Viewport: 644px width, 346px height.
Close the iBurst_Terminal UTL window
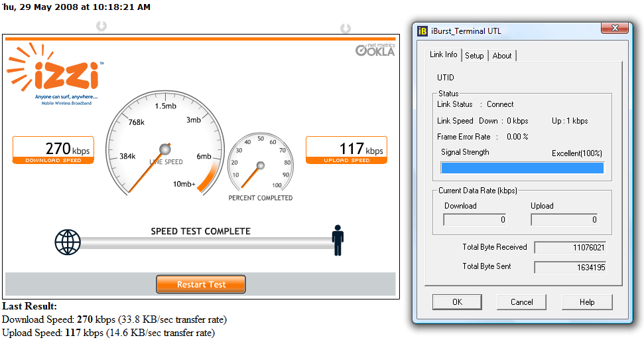click(x=615, y=28)
